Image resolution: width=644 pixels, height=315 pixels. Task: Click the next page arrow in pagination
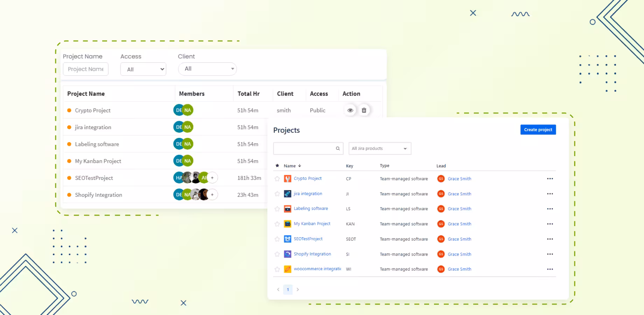click(x=298, y=289)
